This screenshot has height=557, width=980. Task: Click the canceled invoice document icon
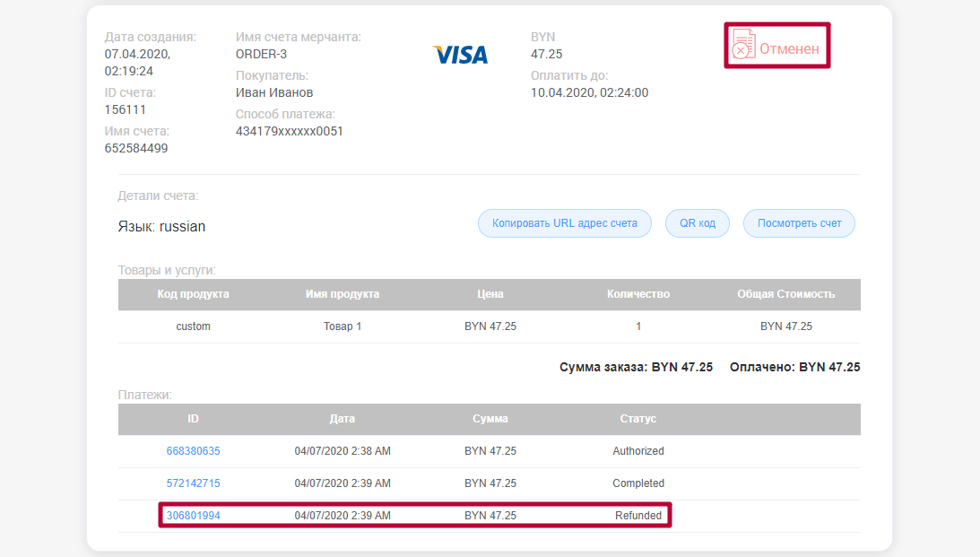742,45
